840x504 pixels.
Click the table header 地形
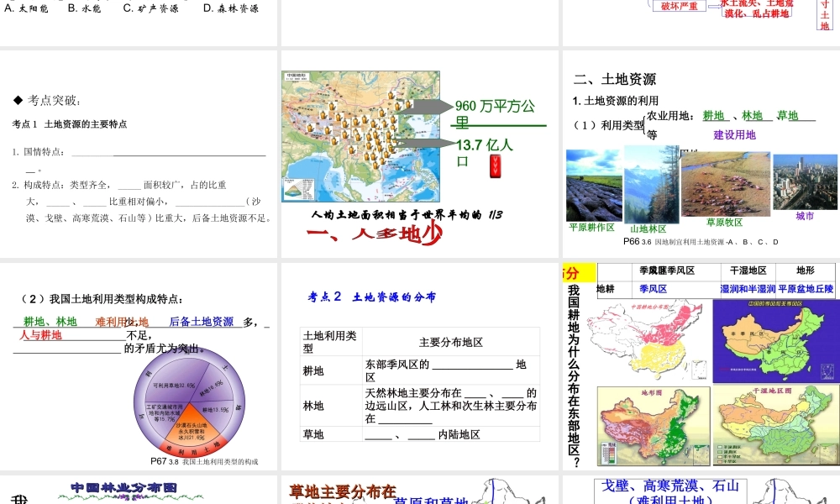(806, 270)
